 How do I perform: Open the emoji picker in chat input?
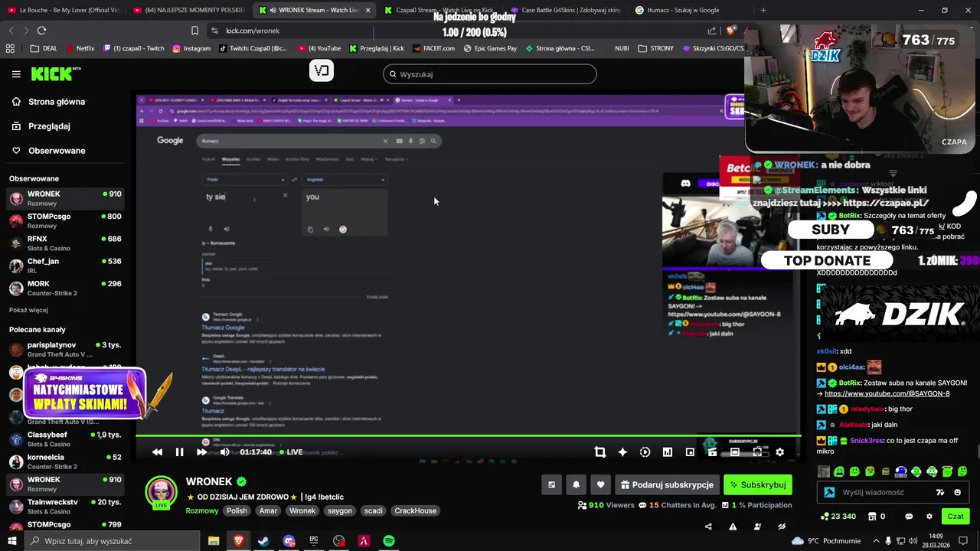pos(958,492)
